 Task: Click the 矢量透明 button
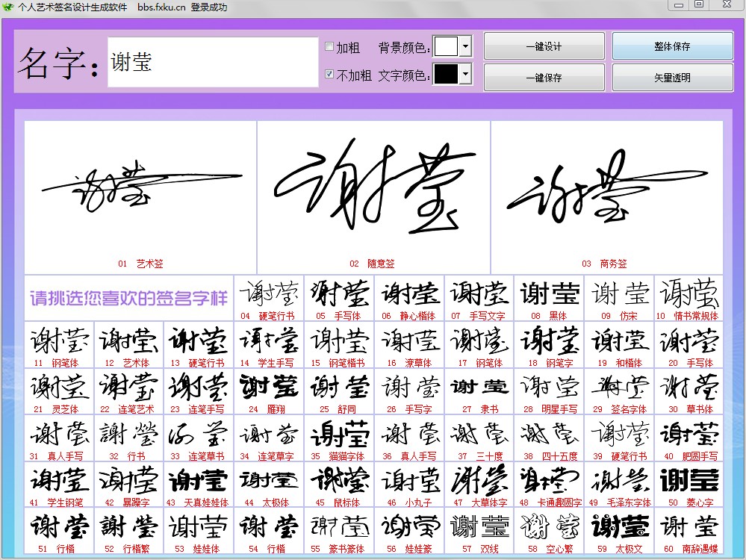[x=672, y=78]
